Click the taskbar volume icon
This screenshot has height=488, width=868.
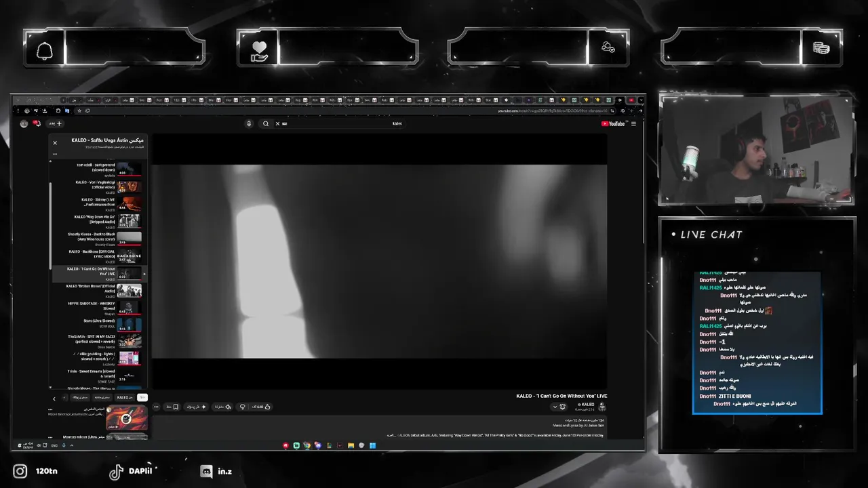pos(39,445)
